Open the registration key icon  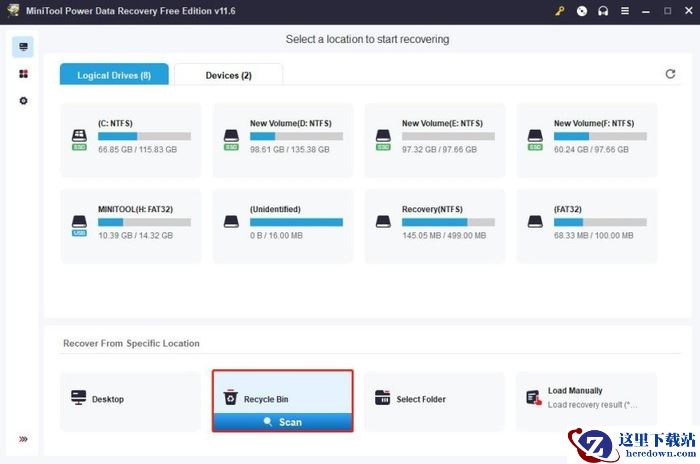(560, 11)
